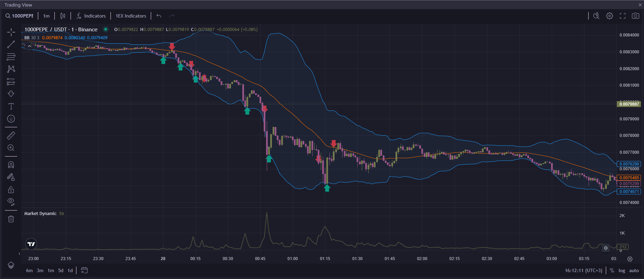
Task: Toggle the log scale option
Action: 622,271
